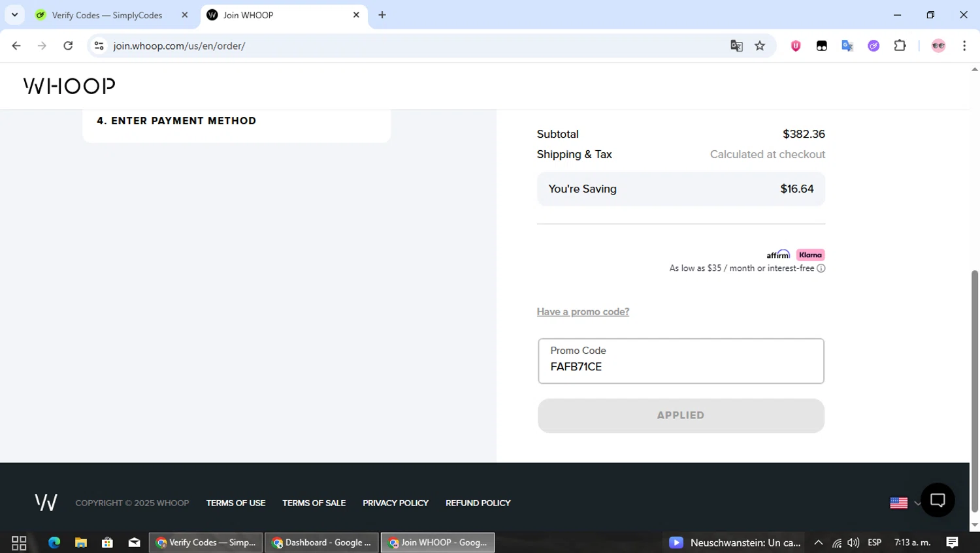
Task: Open the clock showing 7:13 a. m.
Action: point(912,543)
